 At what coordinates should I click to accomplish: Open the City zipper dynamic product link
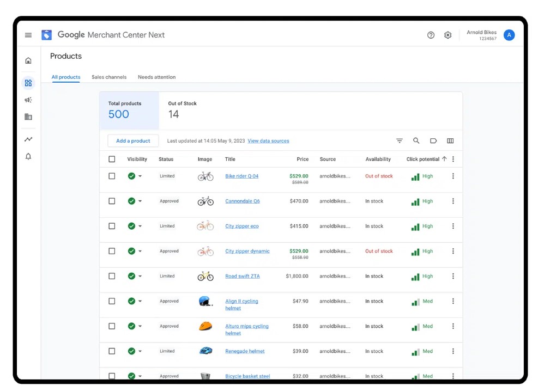(x=247, y=251)
